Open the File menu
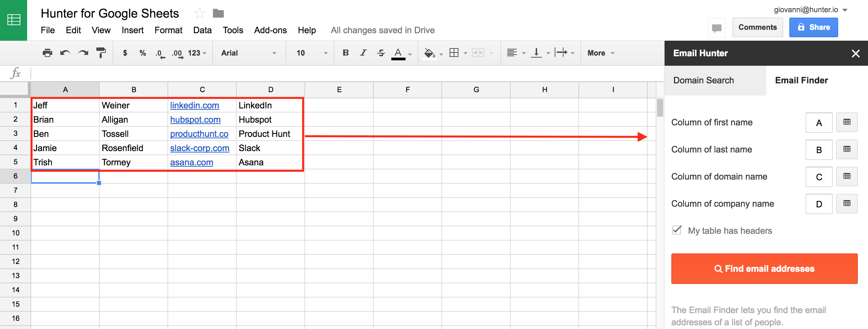Image resolution: width=868 pixels, height=329 pixels. click(x=48, y=30)
